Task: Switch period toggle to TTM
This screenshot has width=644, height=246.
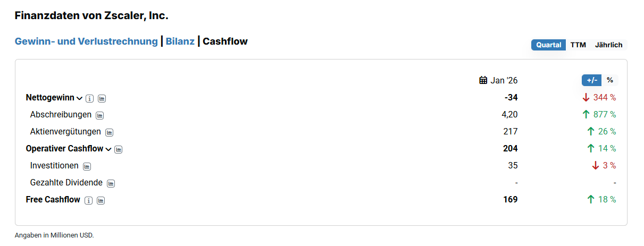Action: coord(578,45)
